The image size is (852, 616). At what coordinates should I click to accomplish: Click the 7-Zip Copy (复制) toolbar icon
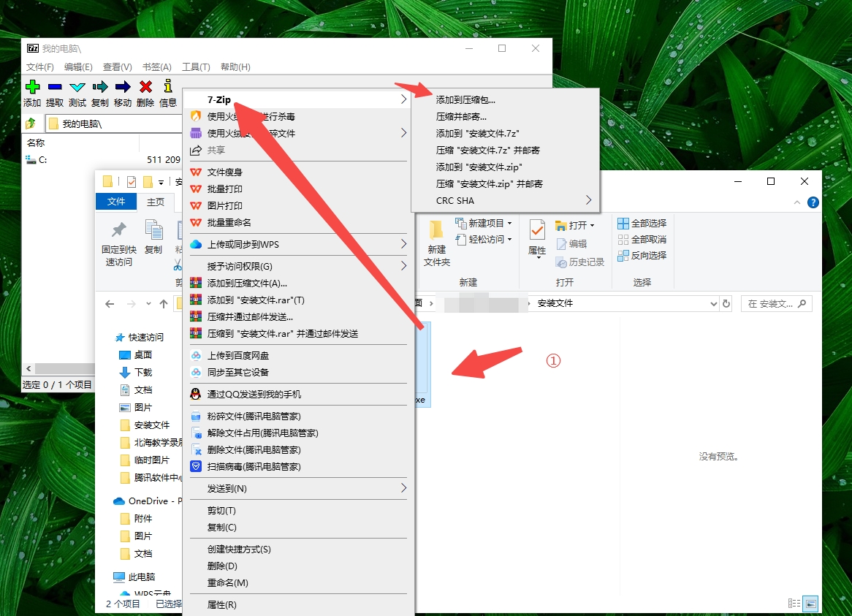pos(100,86)
